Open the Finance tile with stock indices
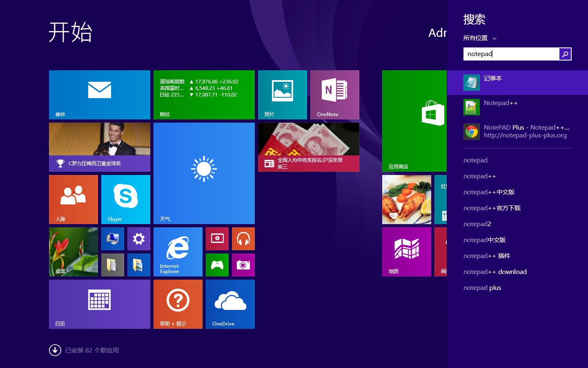 204,95
